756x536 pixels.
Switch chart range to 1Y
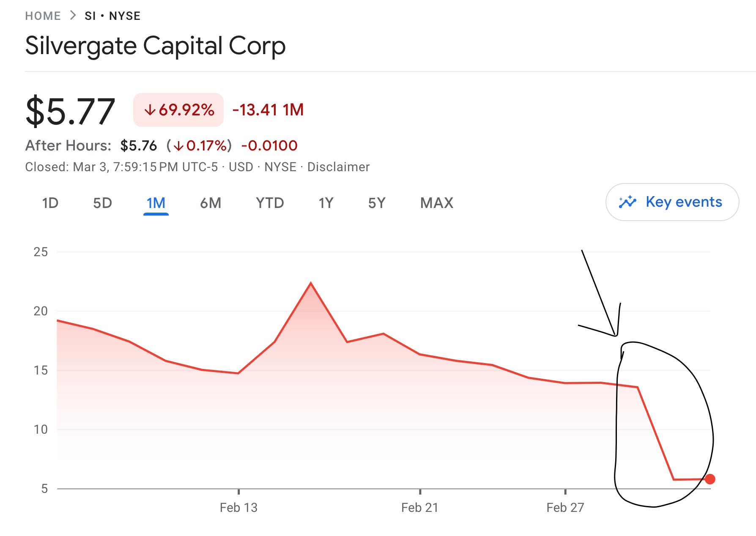point(326,203)
